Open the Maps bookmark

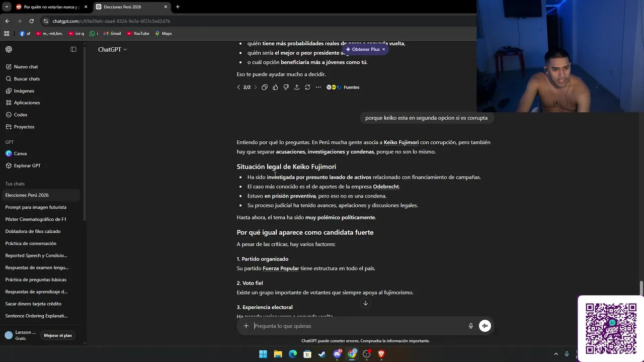(164, 34)
